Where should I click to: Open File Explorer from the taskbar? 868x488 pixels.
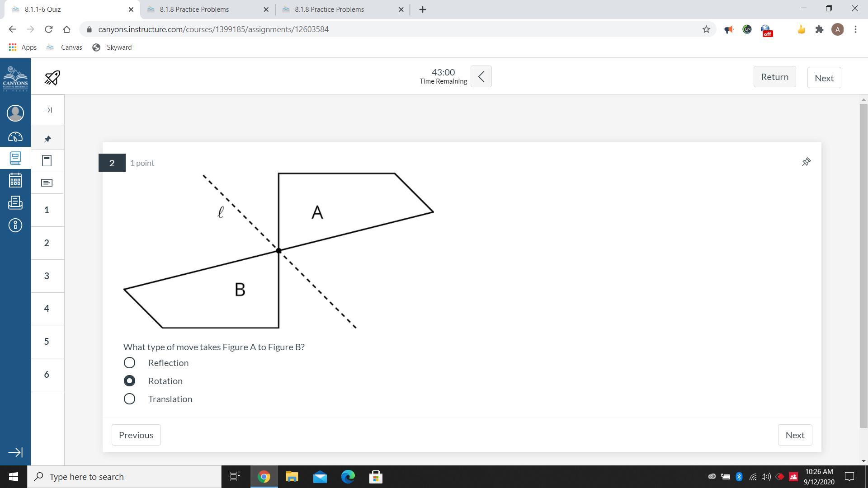[x=292, y=477]
